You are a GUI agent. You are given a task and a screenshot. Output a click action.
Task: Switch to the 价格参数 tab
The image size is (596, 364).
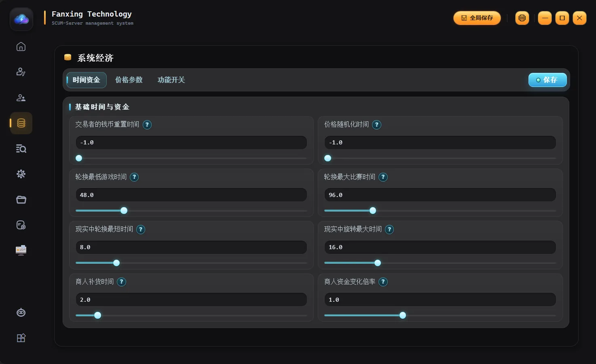point(129,80)
